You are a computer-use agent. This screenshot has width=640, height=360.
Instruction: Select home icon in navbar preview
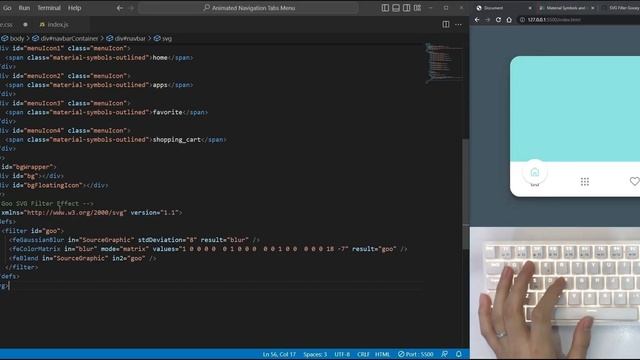[535, 172]
